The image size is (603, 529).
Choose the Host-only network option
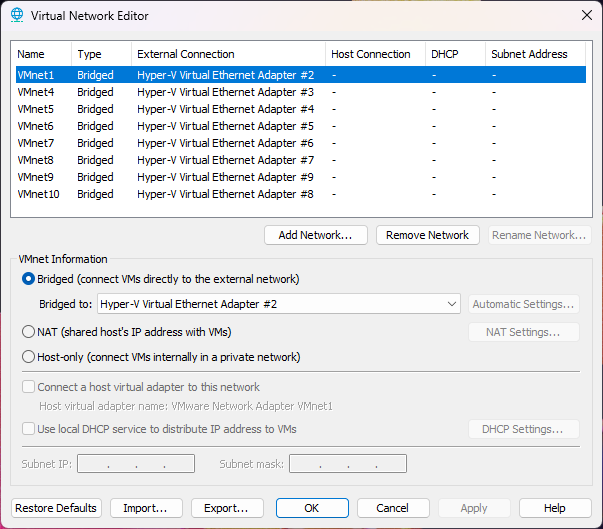29,357
